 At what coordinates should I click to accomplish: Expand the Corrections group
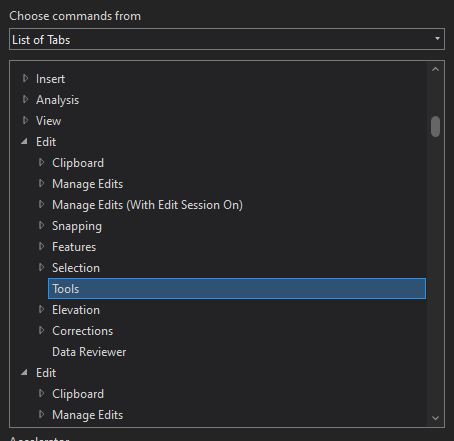coord(41,331)
